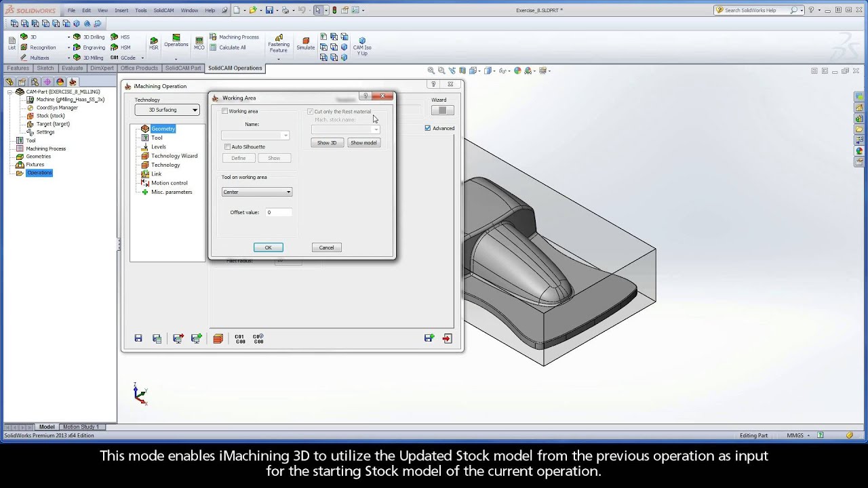The height and width of the screenshot is (488, 868).
Task: Click the Offset value input field
Action: tap(279, 212)
